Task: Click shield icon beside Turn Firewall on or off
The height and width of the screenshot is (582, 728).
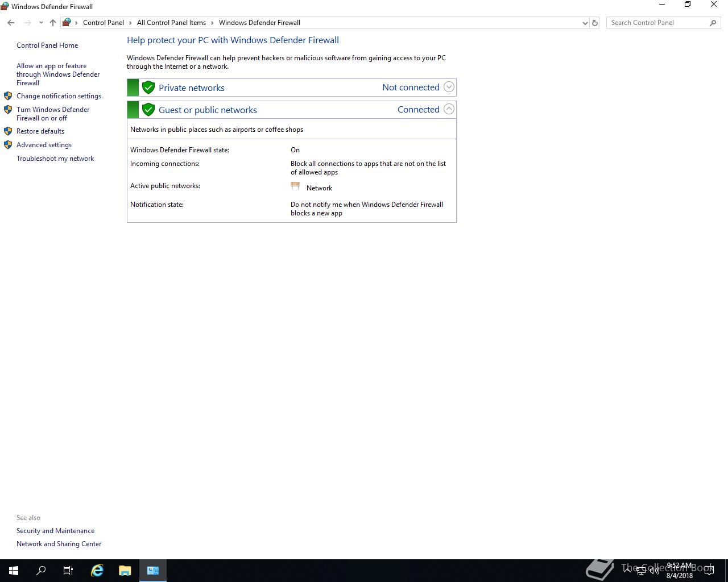Action: [x=8, y=110]
